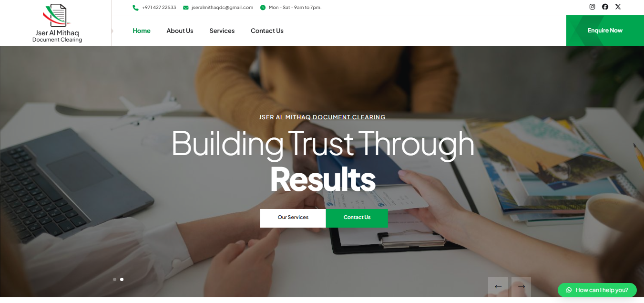Click the white Our Services button

[x=293, y=218]
